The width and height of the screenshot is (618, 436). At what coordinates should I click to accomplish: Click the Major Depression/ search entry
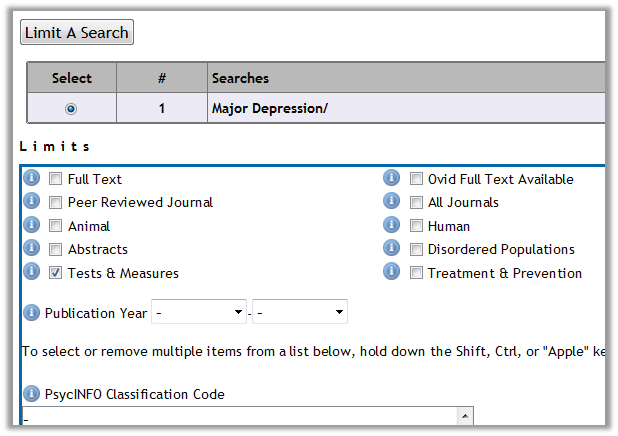270,108
